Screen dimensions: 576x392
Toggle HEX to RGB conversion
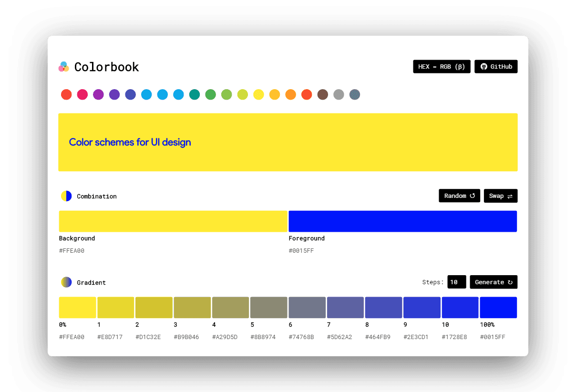[442, 67]
